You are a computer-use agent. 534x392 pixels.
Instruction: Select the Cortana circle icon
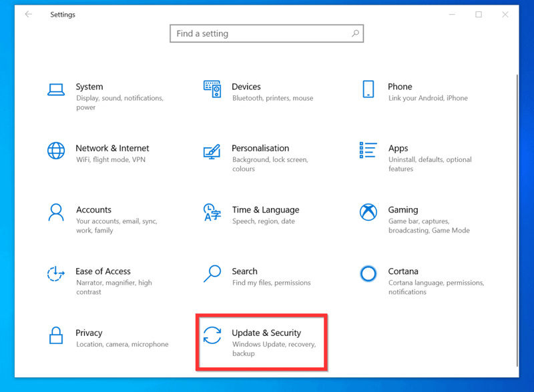coord(368,273)
